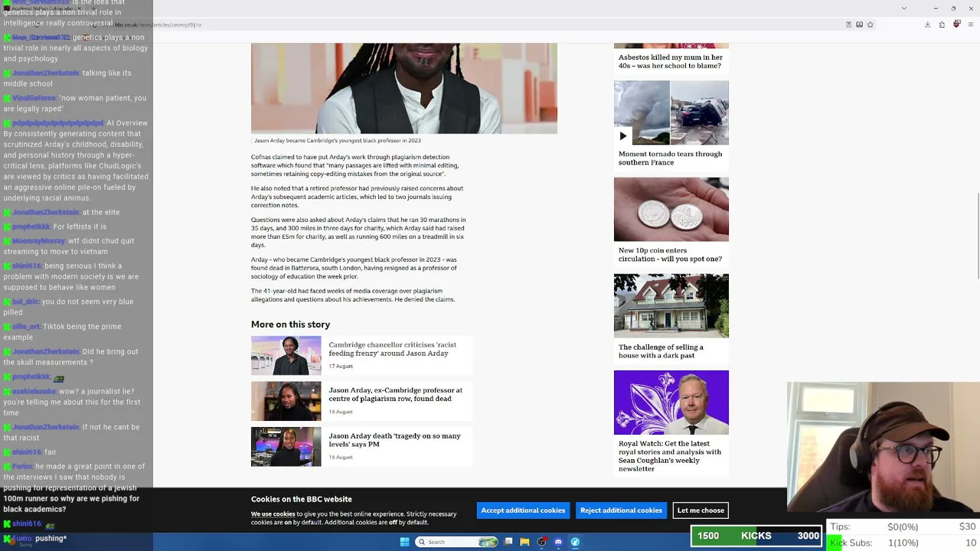Open the 'We use cookies' link

pos(273,514)
